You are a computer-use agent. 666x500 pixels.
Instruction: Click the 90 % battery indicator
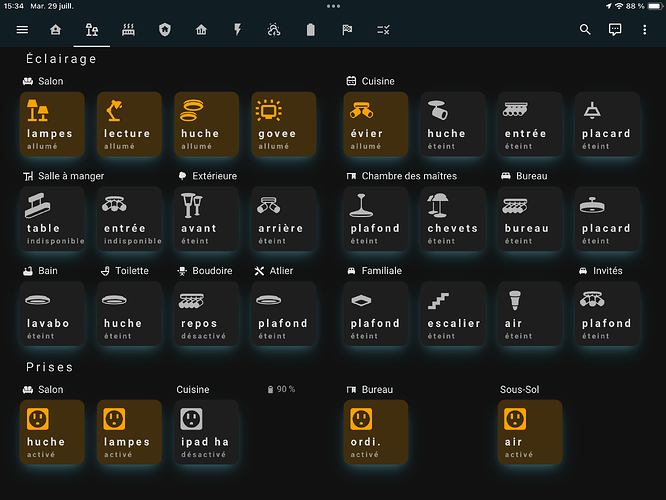tap(281, 389)
